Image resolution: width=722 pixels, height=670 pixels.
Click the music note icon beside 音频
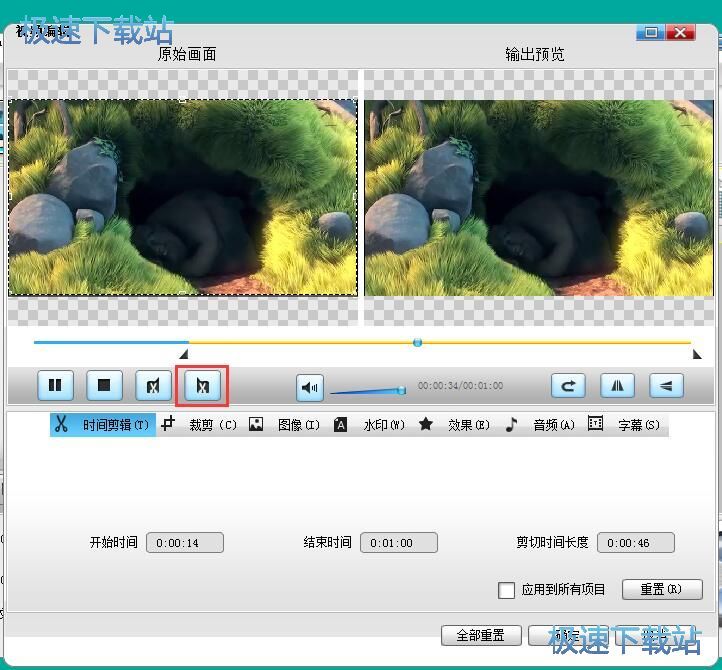[x=511, y=424]
